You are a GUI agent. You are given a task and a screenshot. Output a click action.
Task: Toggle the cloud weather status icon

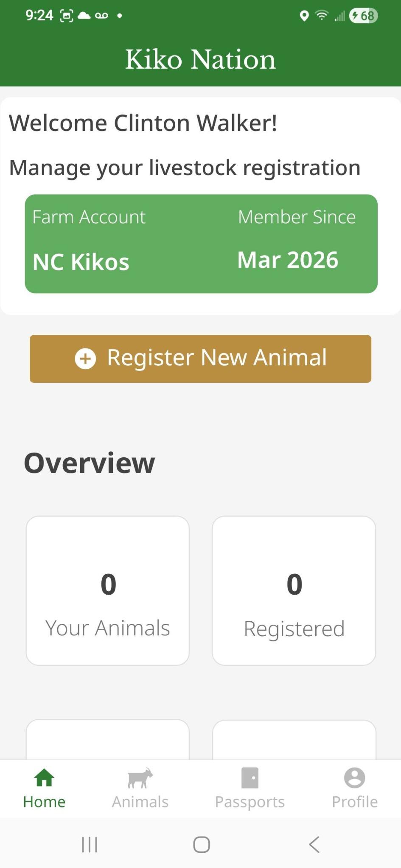[x=84, y=15]
